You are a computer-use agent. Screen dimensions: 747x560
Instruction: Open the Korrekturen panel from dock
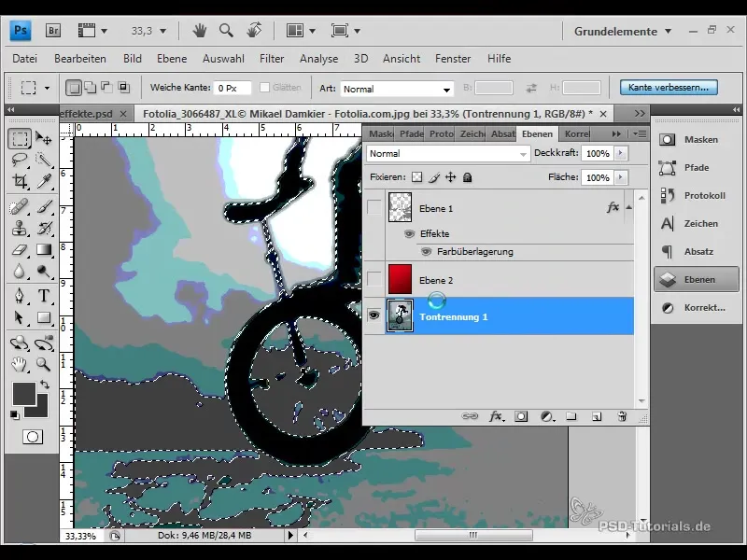point(696,308)
